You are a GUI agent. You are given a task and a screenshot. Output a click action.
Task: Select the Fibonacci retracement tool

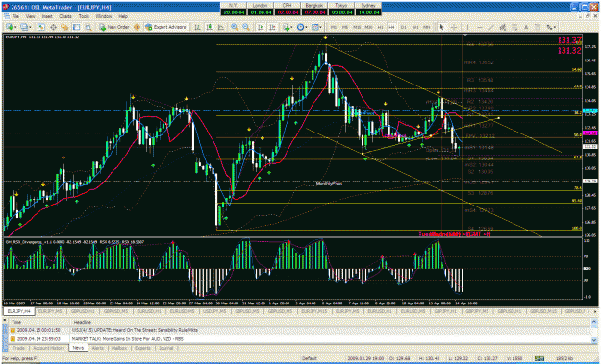[x=514, y=27]
